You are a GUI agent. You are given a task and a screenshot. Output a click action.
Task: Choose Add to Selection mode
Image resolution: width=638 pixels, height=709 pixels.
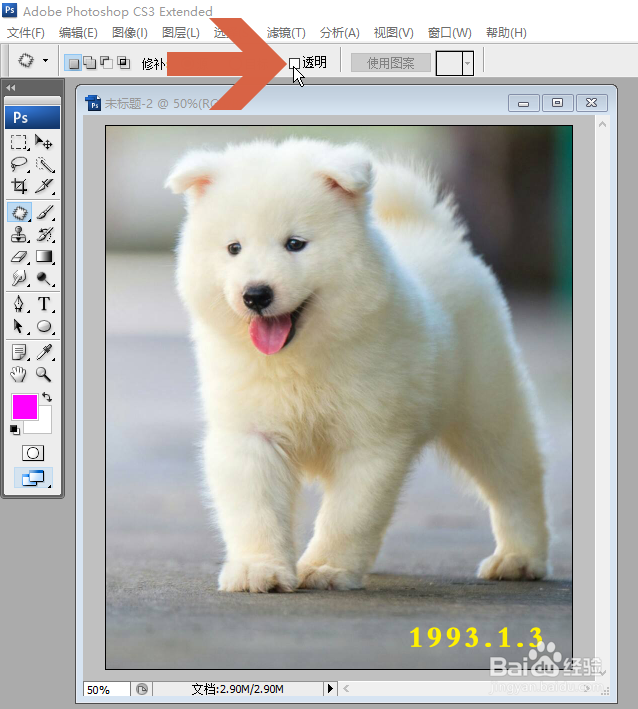point(90,63)
